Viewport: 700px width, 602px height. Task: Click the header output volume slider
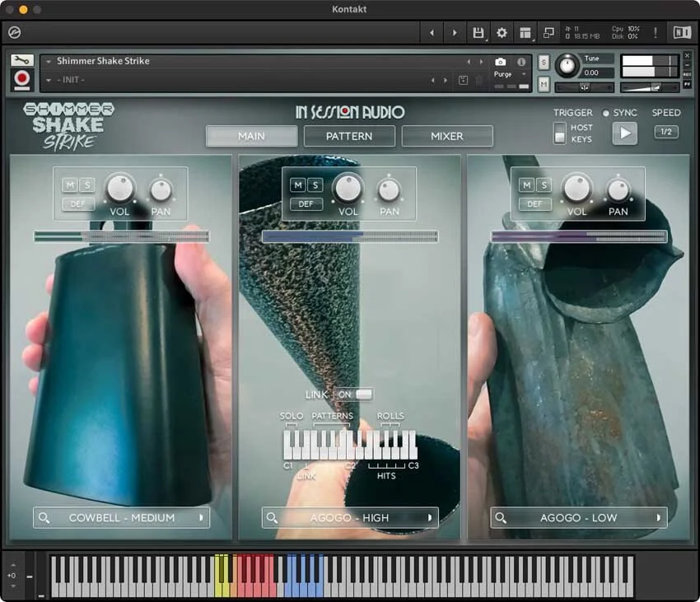650,87
